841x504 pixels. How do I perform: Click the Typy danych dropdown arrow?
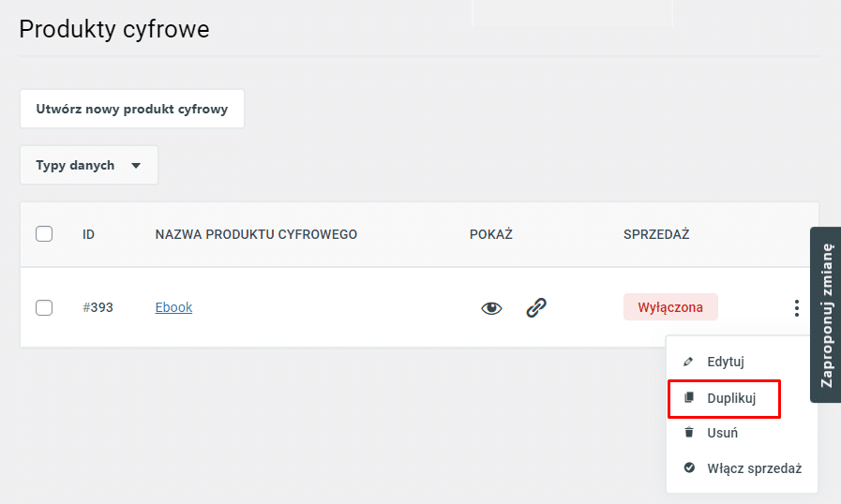[136, 166]
